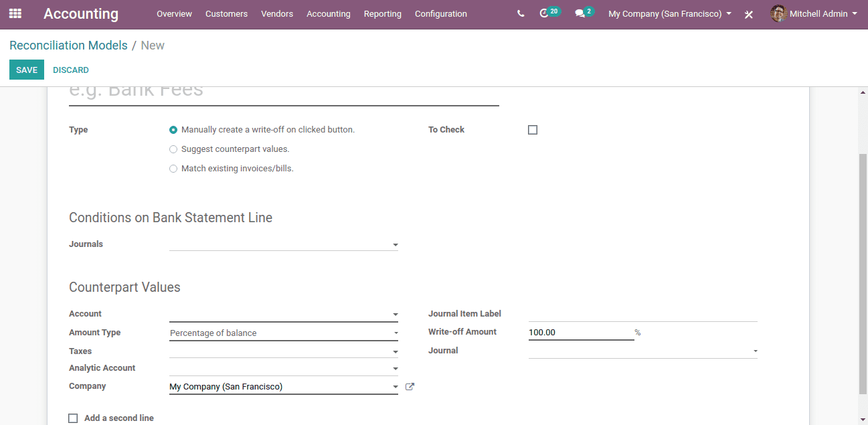Click the DISCARD button
Image resolution: width=868 pixels, height=425 pixels.
tap(71, 70)
